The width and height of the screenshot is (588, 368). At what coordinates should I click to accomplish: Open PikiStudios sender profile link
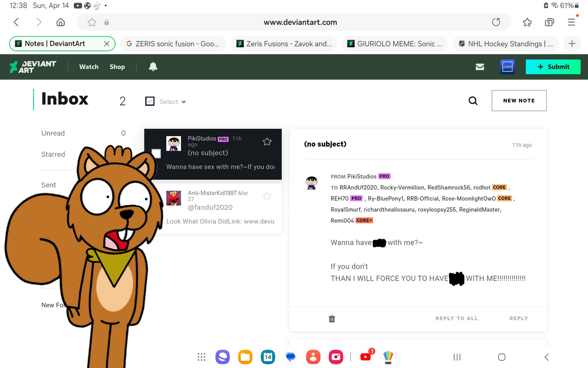pyautogui.click(x=362, y=176)
